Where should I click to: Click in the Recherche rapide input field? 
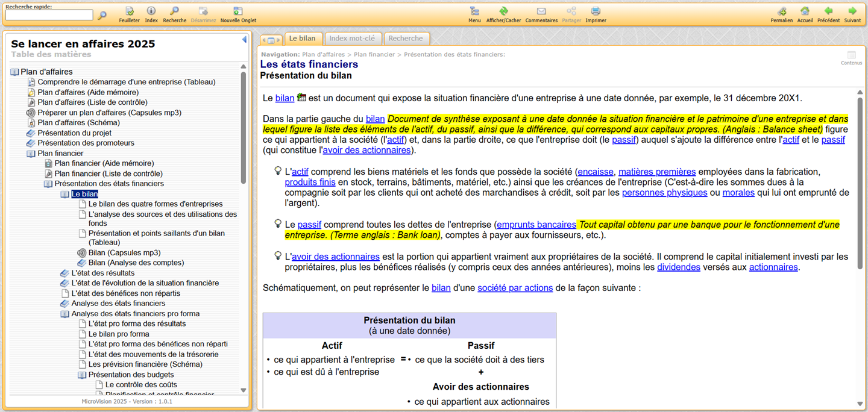49,15
